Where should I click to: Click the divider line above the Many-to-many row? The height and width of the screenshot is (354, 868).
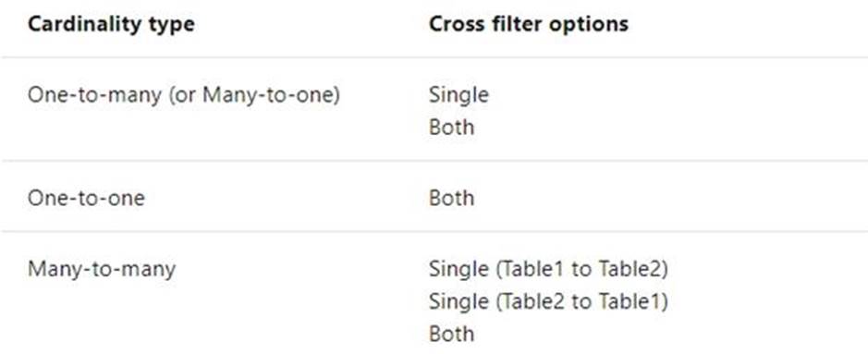click(434, 231)
